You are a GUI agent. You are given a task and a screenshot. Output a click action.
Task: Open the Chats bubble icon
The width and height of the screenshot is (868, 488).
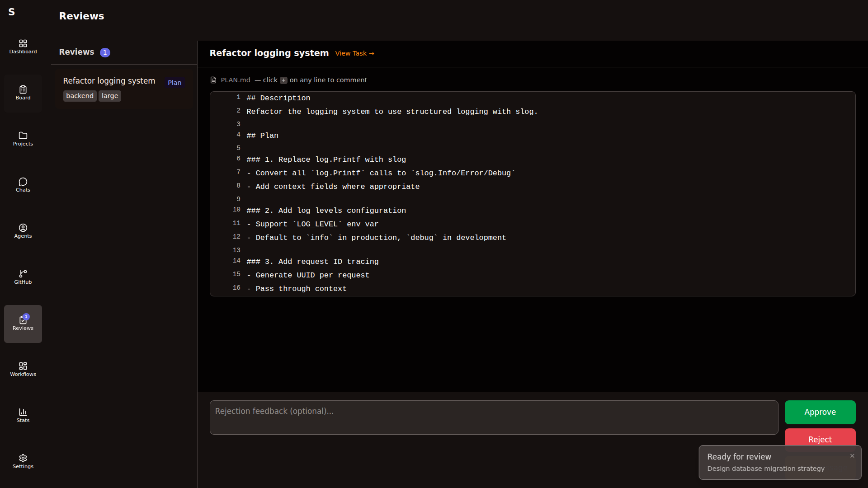23,185
